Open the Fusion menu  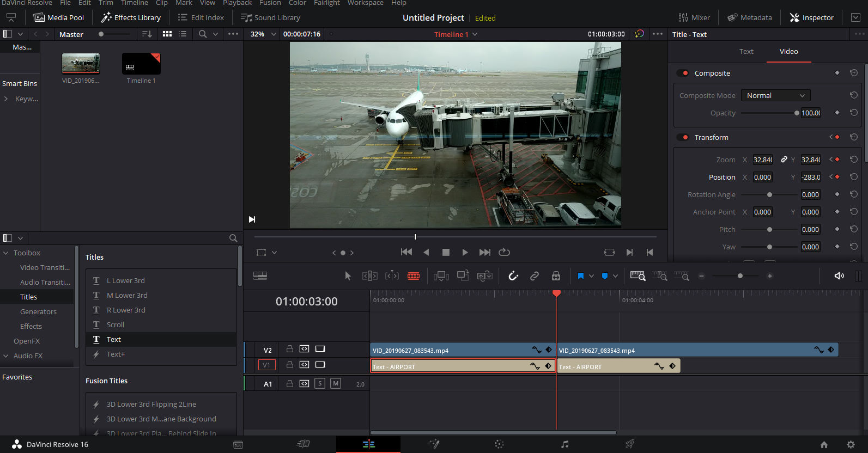(x=270, y=3)
